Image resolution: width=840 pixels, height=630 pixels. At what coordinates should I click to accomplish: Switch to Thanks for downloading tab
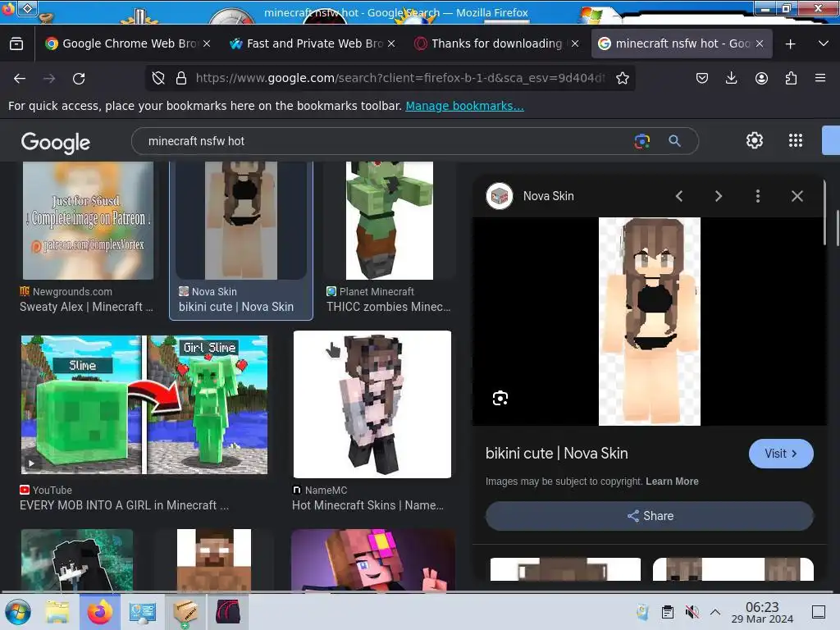point(489,43)
